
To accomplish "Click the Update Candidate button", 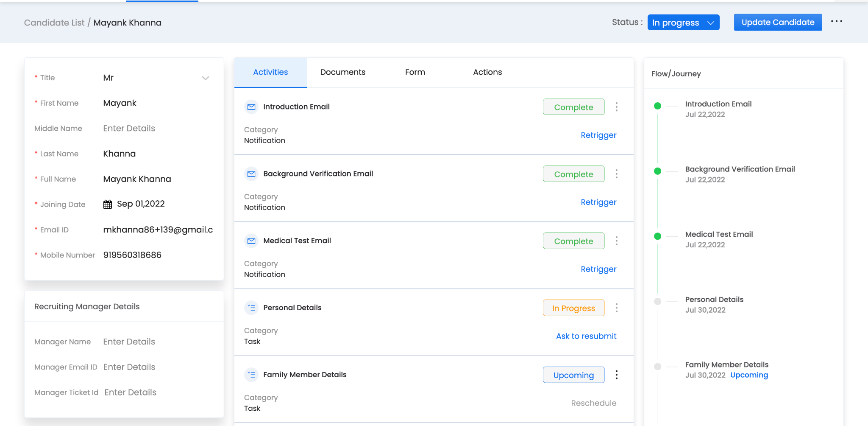I will pos(778,22).
